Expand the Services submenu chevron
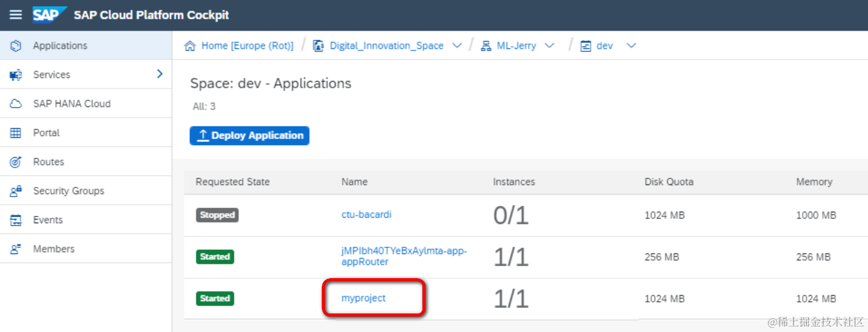 160,74
